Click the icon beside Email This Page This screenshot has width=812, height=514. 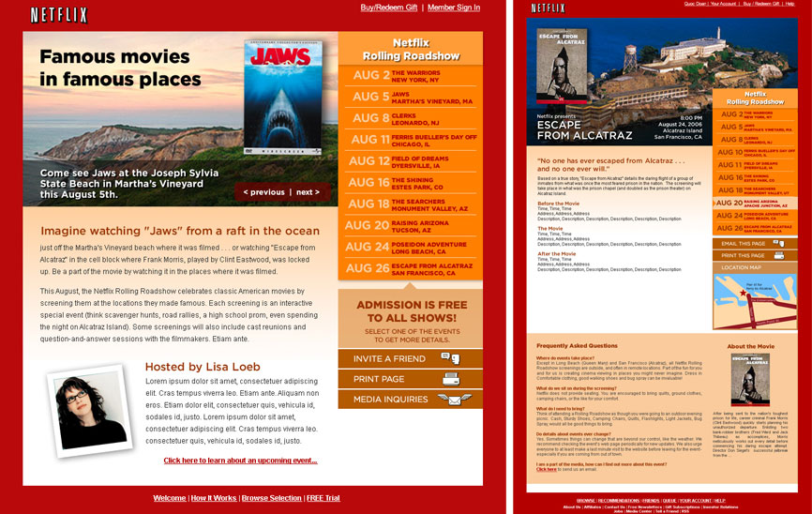click(x=778, y=243)
